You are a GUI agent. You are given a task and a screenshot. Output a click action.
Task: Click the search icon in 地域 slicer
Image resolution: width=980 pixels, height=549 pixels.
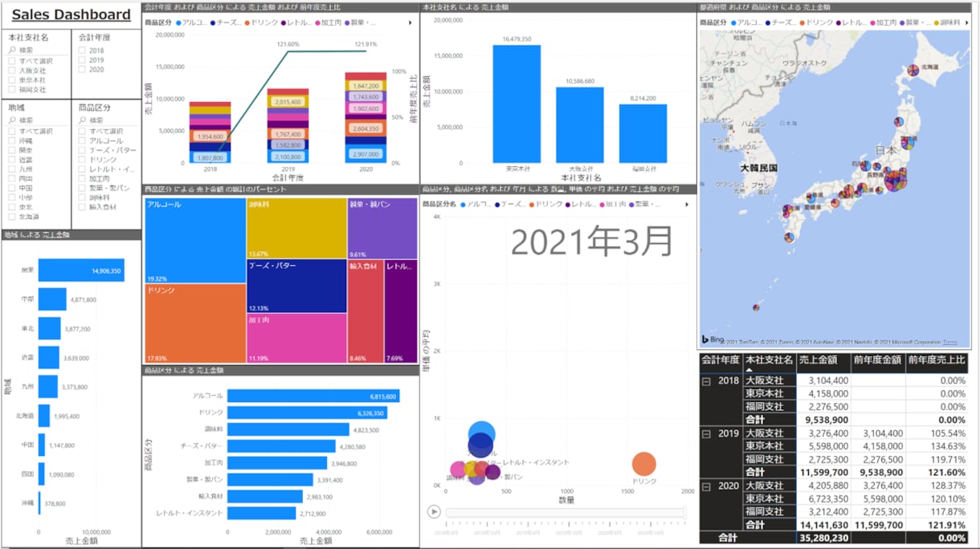tap(12, 120)
